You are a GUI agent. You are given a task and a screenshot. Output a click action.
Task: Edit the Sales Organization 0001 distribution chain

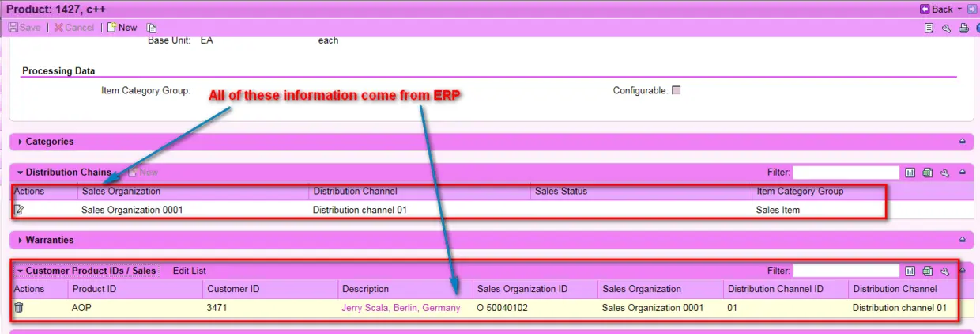coord(19,210)
